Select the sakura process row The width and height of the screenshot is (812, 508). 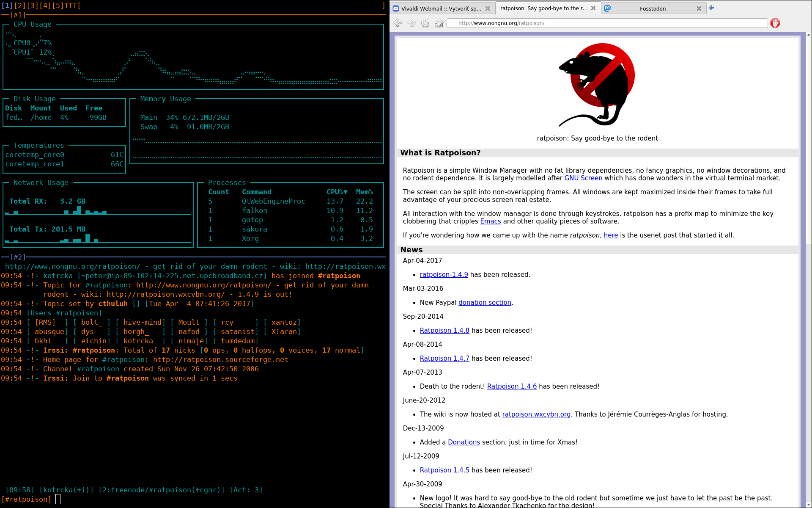click(x=291, y=229)
